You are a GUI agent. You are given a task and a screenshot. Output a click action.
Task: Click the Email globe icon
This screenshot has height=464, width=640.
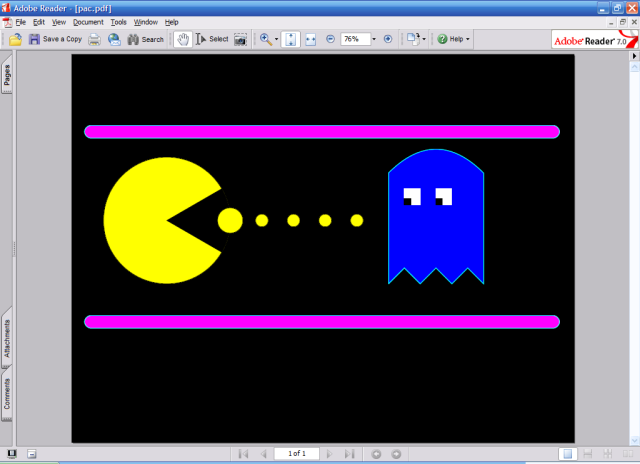pos(114,39)
